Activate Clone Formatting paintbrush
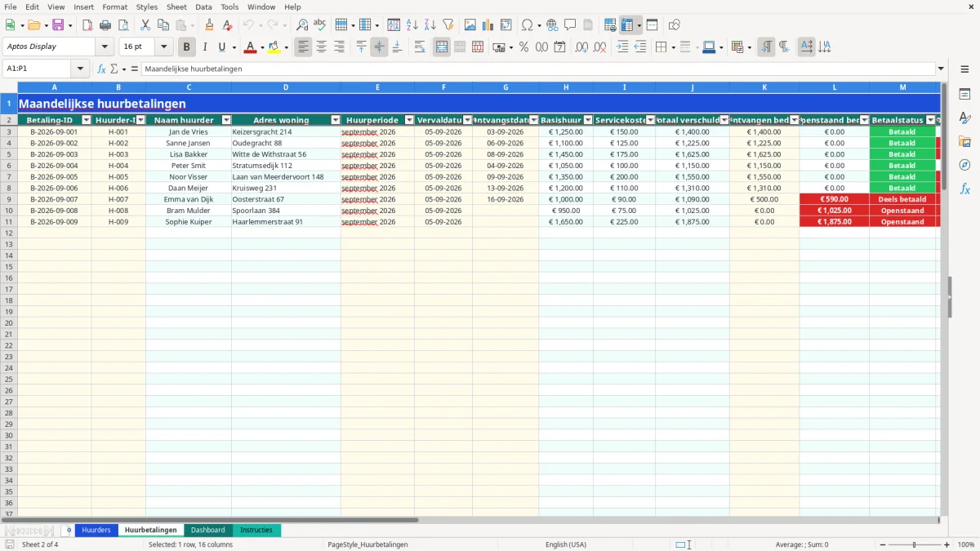This screenshot has height=551, width=980. 209,25
